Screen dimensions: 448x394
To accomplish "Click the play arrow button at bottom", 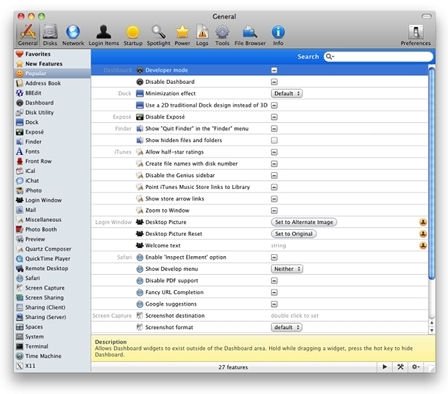I will [385, 367].
